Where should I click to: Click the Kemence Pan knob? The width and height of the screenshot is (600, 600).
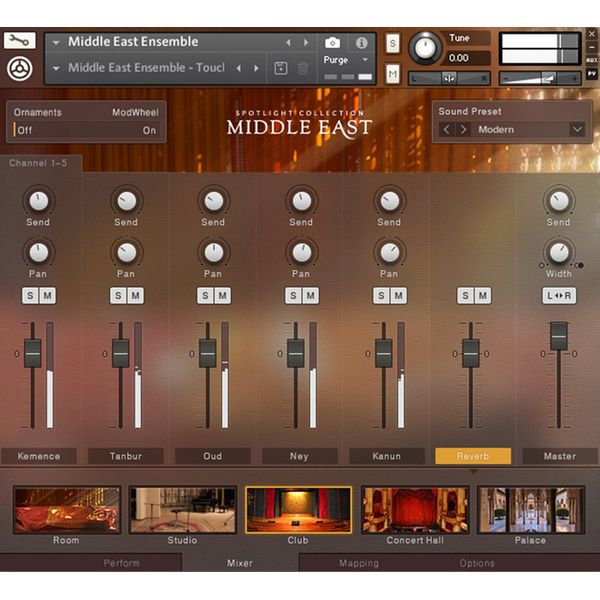coord(39,253)
